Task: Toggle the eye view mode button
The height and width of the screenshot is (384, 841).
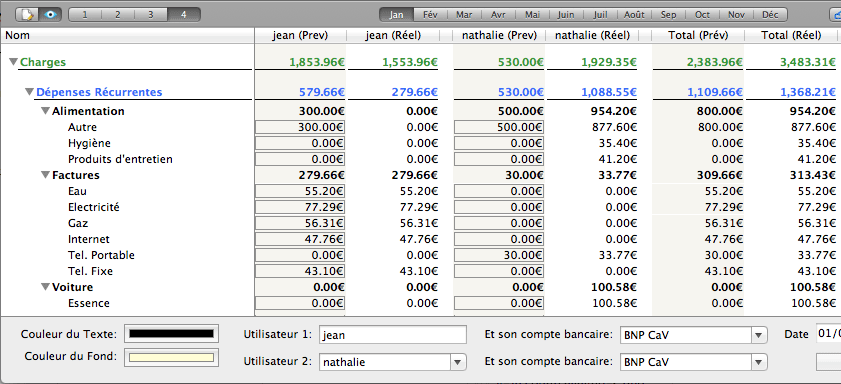Action: coord(50,14)
